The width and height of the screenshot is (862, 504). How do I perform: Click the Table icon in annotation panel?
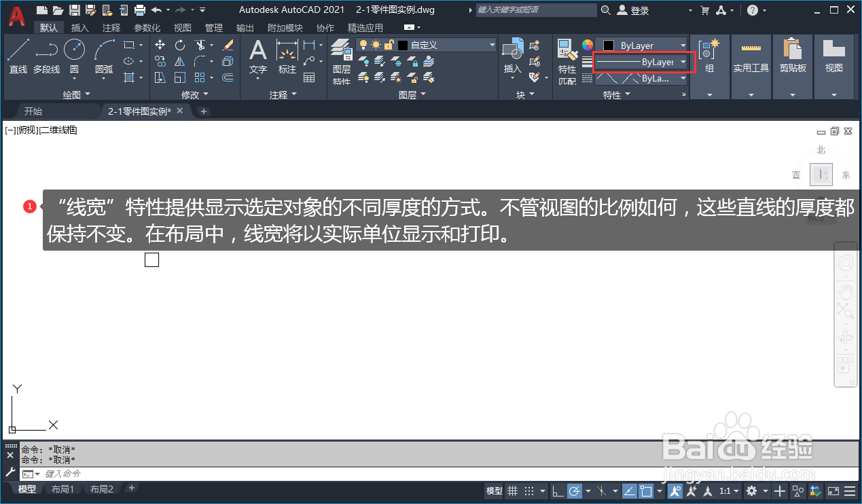click(x=310, y=77)
